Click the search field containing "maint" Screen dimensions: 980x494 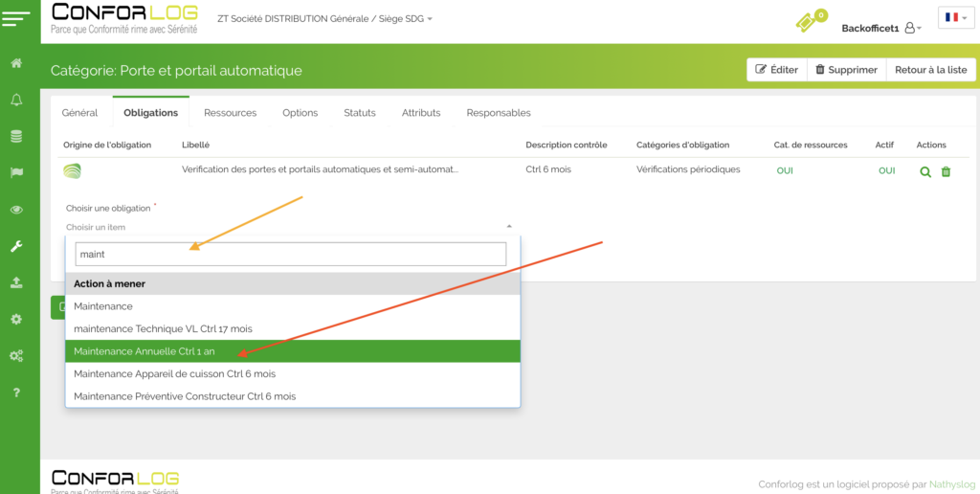point(291,254)
